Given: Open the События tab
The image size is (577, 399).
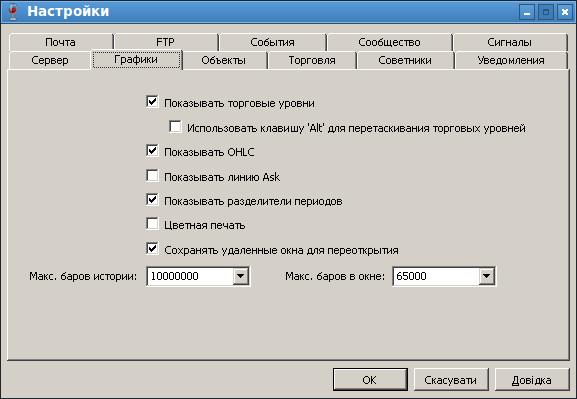Looking at the screenshot, I should [x=272, y=42].
